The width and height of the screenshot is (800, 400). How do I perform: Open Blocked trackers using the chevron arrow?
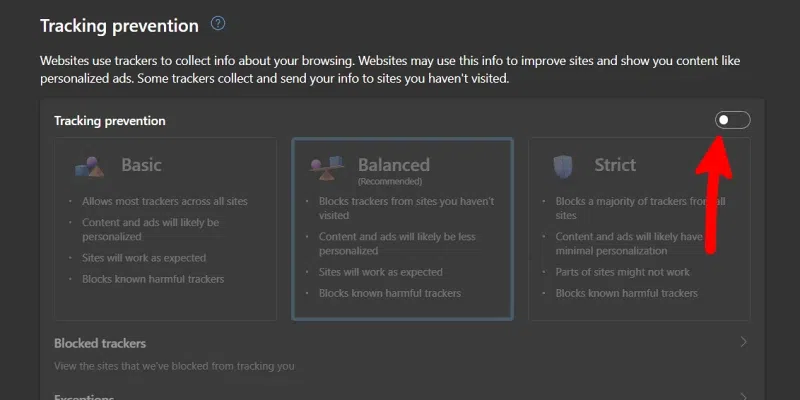[743, 342]
